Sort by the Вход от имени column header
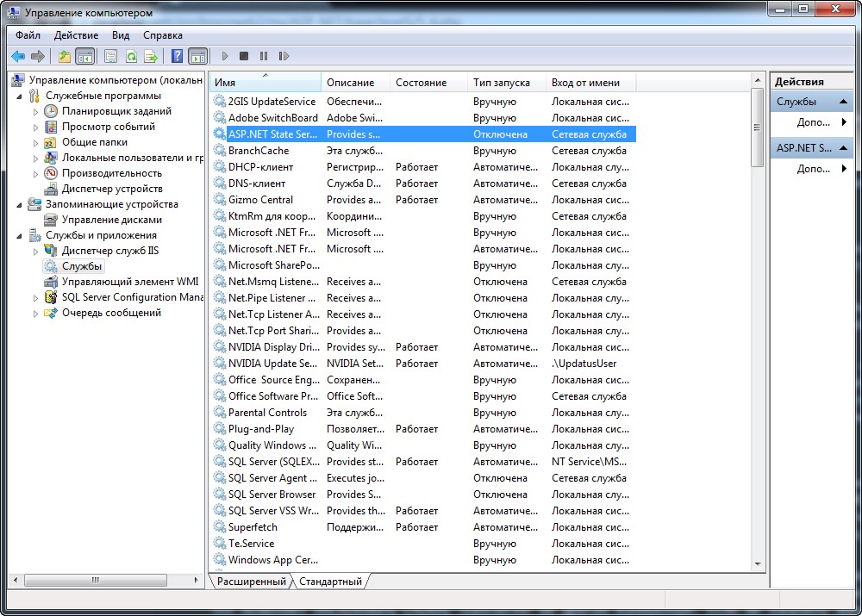The image size is (862, 616). (591, 83)
